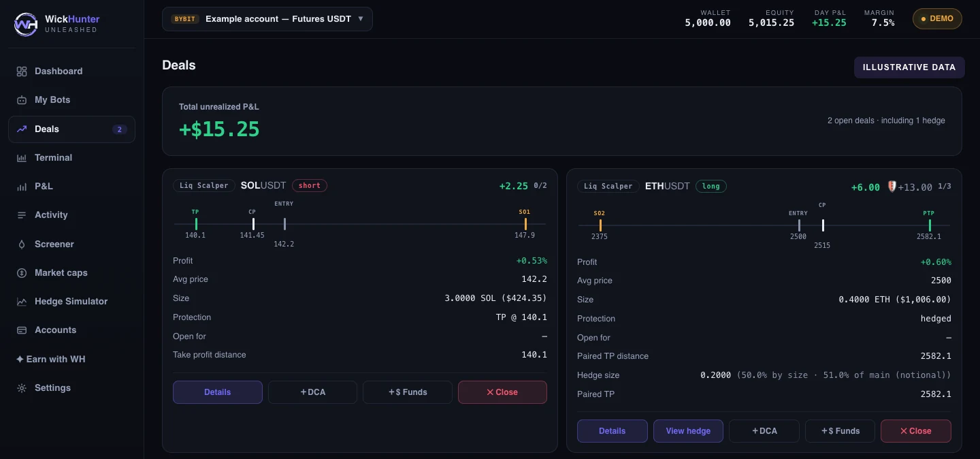Click the Deals trend-line icon
Image resolution: width=980 pixels, height=459 pixels.
tap(22, 129)
